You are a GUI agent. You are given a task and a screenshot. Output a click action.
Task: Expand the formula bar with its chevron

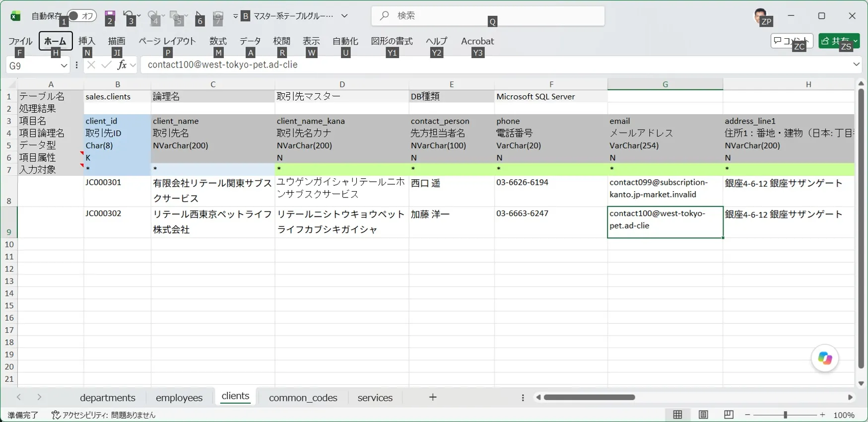pos(856,65)
